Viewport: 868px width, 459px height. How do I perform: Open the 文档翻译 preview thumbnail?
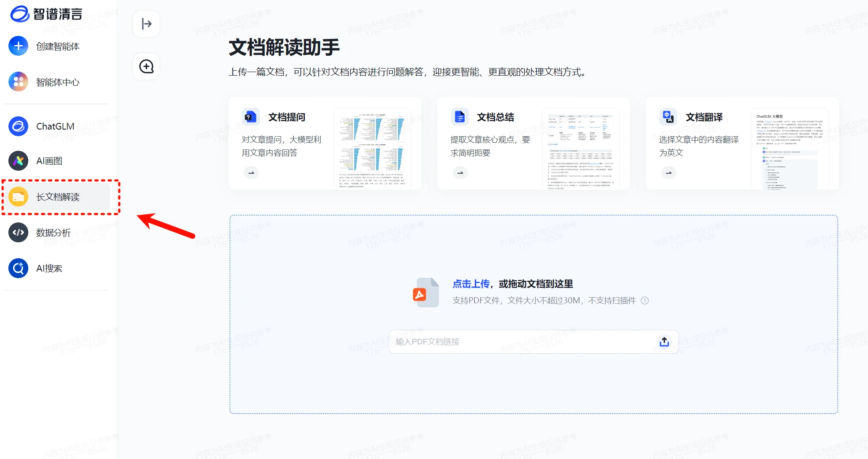[789, 150]
